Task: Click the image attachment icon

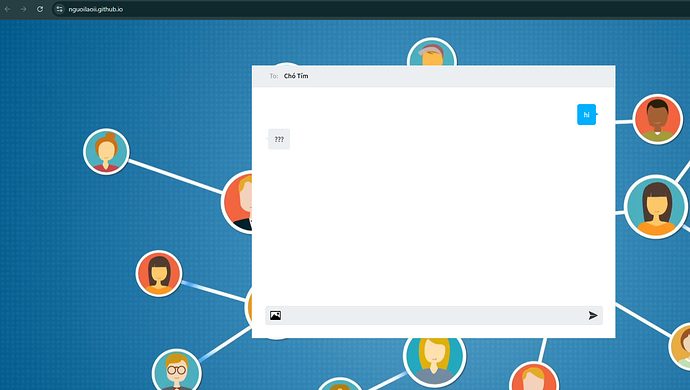Action: click(275, 315)
